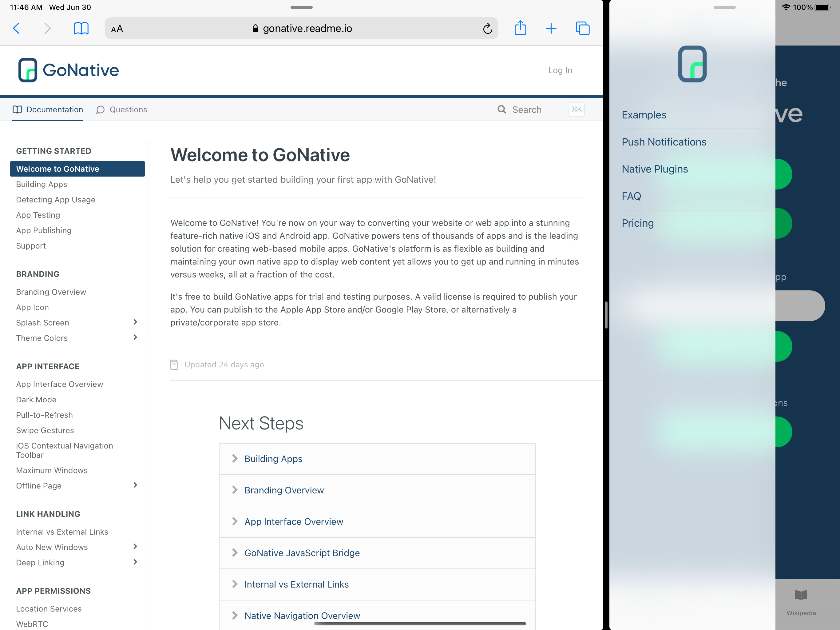
Task: Open Branding Overview in sidebar
Action: (x=51, y=292)
